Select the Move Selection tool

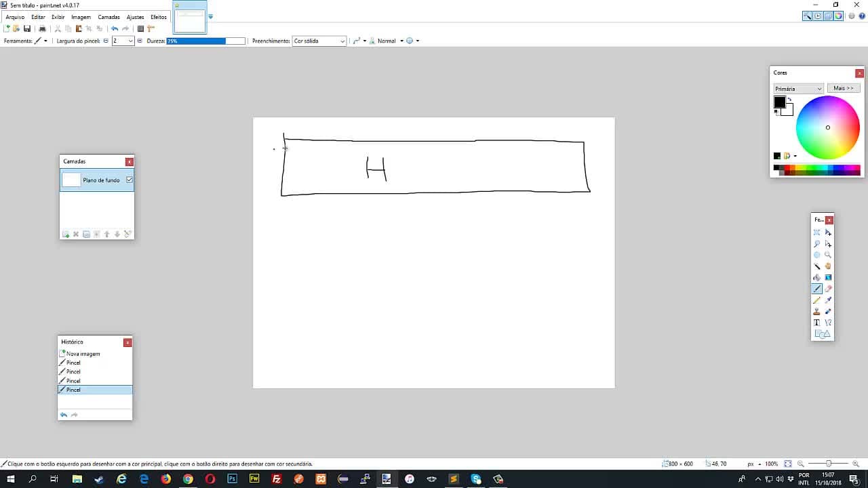click(828, 244)
